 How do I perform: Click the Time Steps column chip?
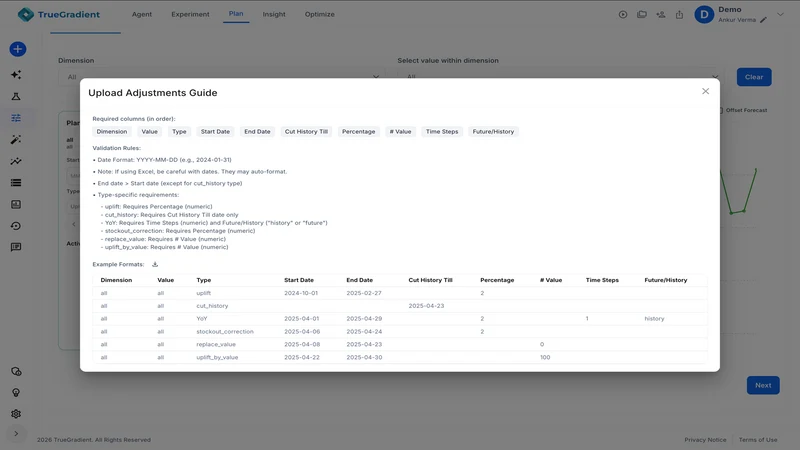442,132
